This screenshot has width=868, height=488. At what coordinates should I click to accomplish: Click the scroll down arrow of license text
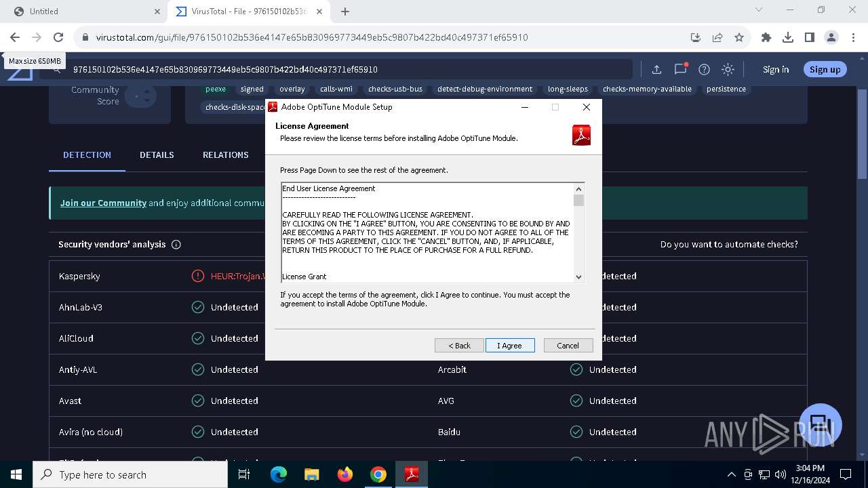point(578,277)
